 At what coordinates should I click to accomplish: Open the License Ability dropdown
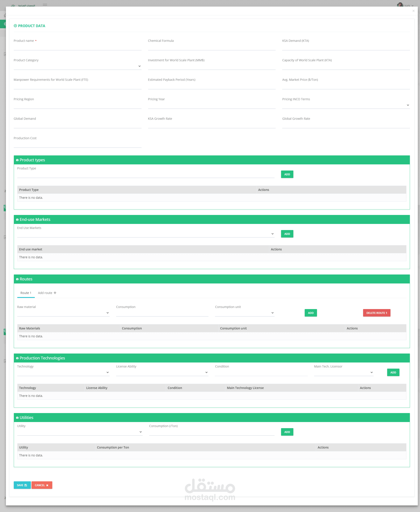162,372
